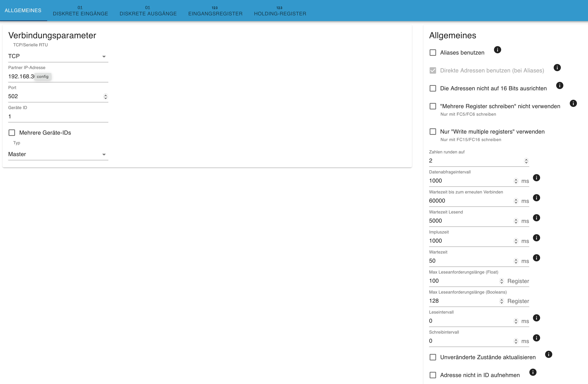The height and width of the screenshot is (384, 588).
Task: Click info icon beside Leseintervall field
Action: (x=536, y=318)
